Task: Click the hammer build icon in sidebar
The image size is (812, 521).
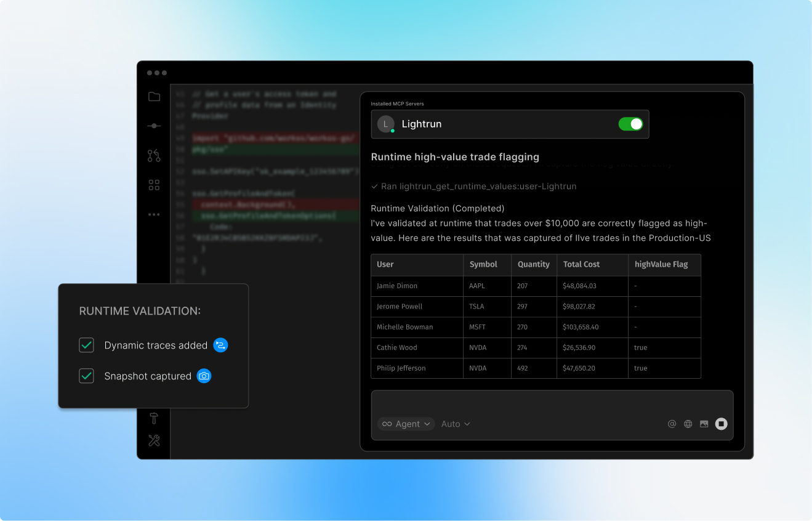Action: (154, 418)
